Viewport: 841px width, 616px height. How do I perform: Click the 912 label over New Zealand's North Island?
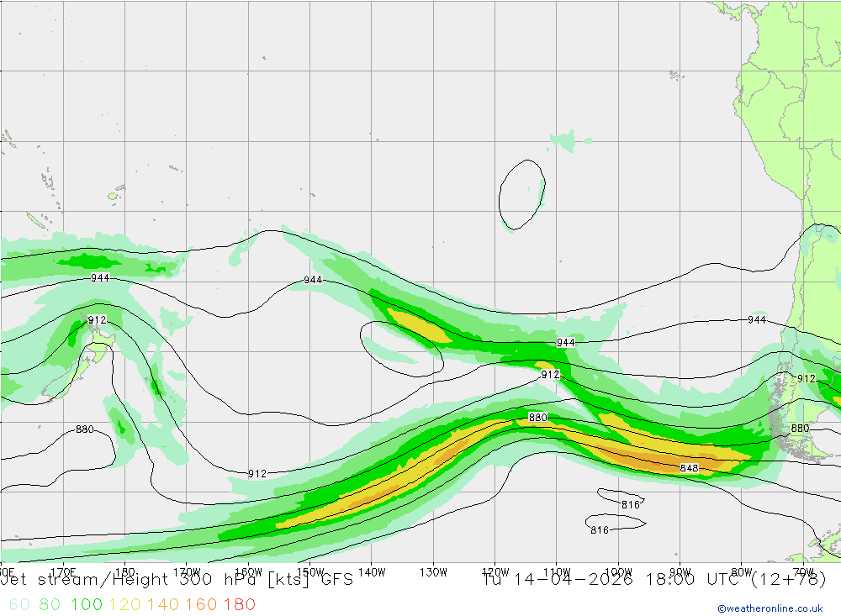[x=97, y=320]
